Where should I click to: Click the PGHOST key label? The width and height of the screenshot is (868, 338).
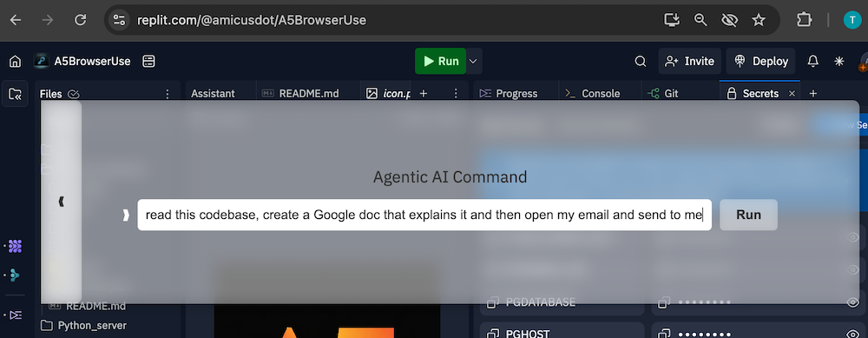tap(528, 334)
